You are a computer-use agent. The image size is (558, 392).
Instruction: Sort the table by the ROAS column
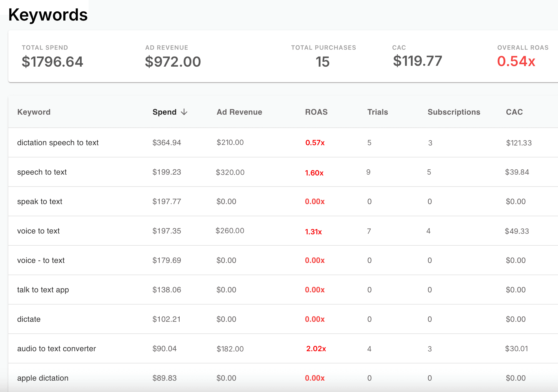pyautogui.click(x=316, y=112)
